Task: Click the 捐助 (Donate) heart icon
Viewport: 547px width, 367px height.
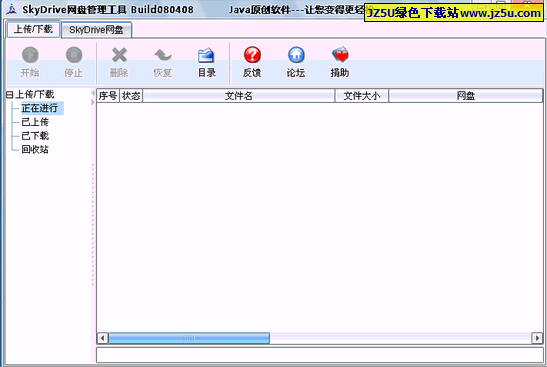Action: (x=340, y=55)
